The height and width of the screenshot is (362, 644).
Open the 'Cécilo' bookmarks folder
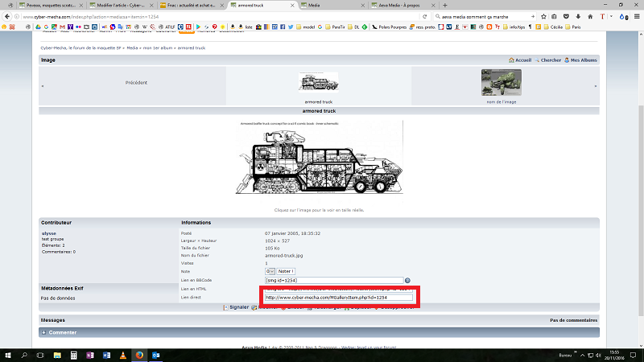pyautogui.click(x=554, y=27)
